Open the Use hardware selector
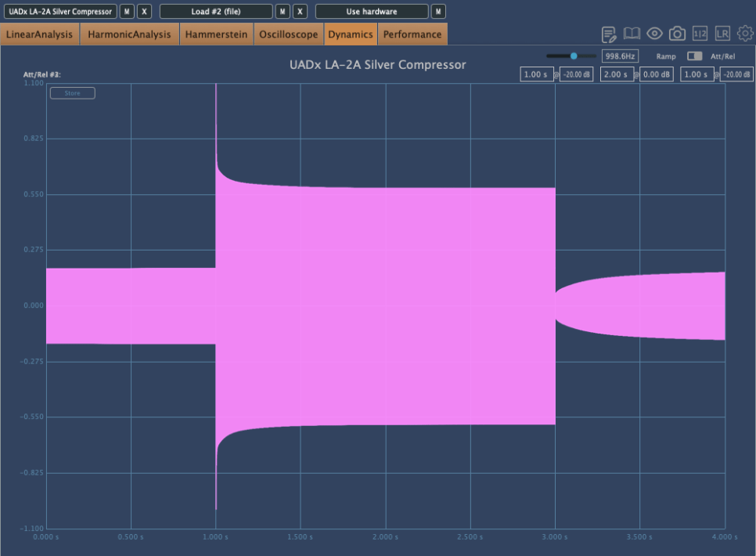This screenshot has height=556, width=756. click(x=372, y=12)
